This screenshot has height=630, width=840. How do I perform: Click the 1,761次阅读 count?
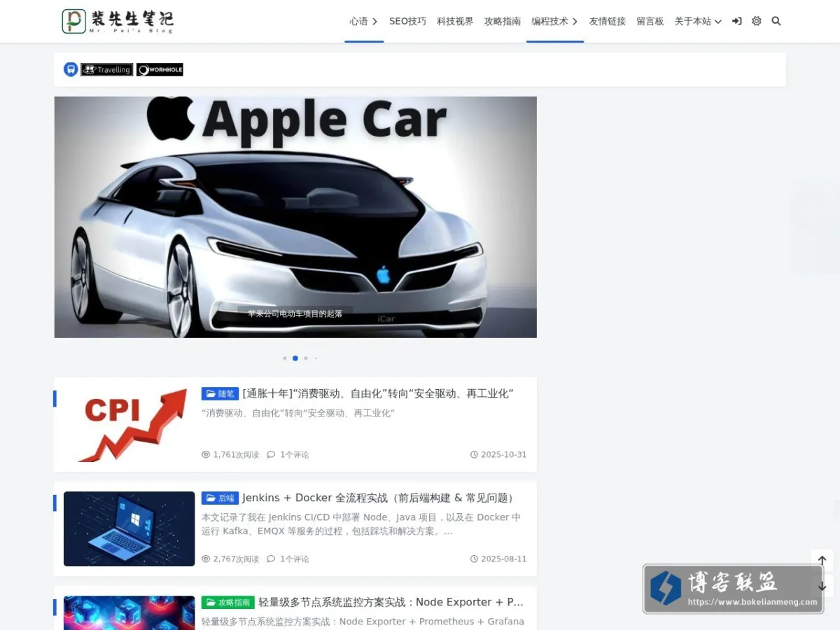tap(236, 454)
